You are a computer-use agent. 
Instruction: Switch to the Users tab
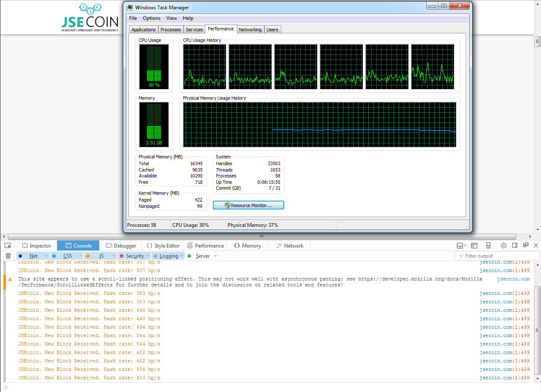pos(272,30)
